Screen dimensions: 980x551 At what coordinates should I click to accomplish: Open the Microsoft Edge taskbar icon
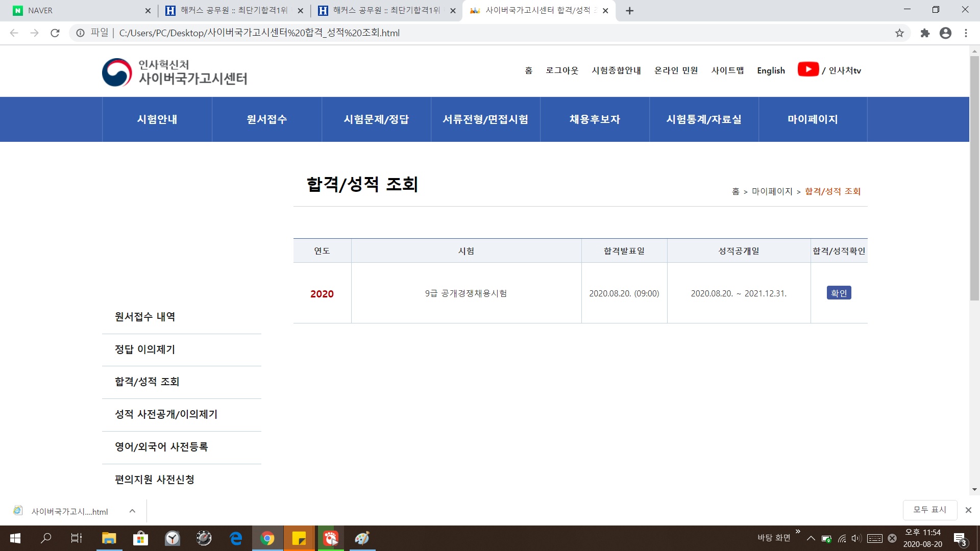pyautogui.click(x=236, y=538)
